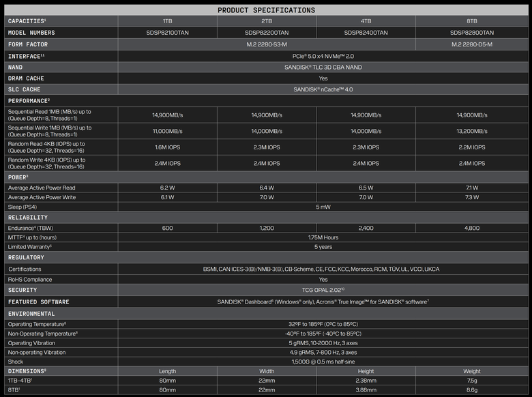This screenshot has width=532, height=397.
Task: Select the 8TB capacity header cell
Action: click(472, 21)
